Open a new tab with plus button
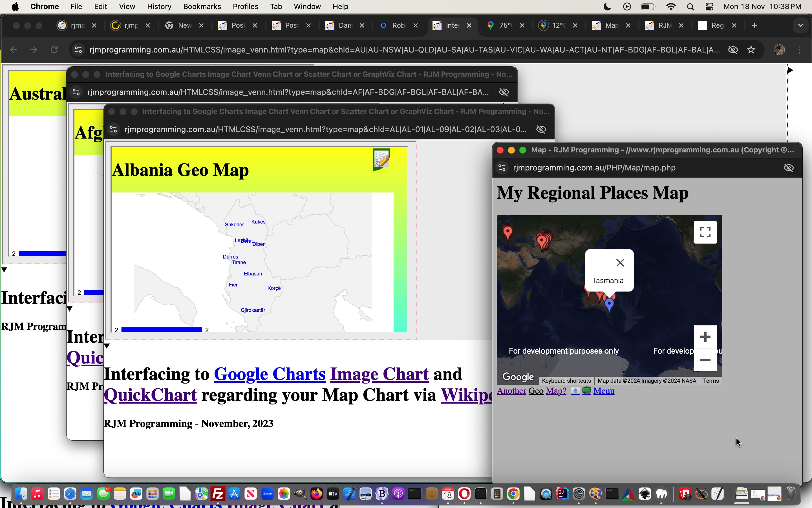 pos(754,25)
